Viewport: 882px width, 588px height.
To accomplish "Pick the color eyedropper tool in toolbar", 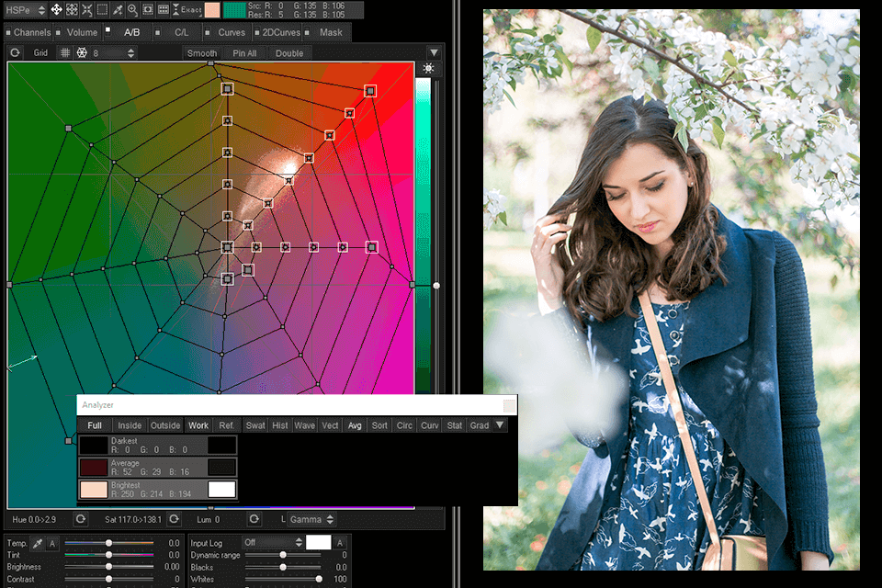I will click(118, 10).
